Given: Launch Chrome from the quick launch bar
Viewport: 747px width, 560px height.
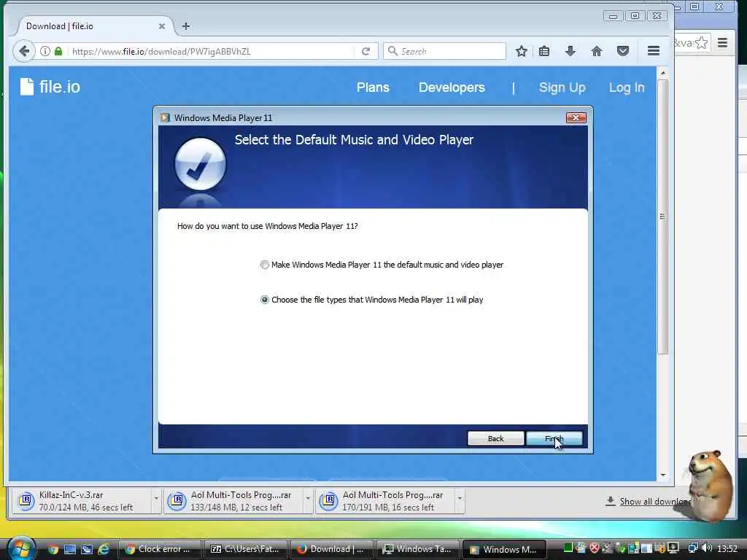Looking at the screenshot, I should click(x=53, y=550).
